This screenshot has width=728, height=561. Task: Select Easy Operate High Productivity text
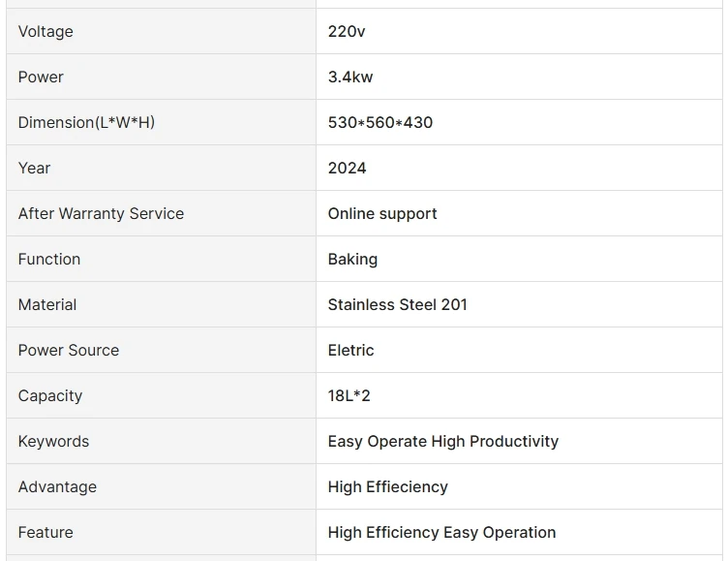(443, 442)
